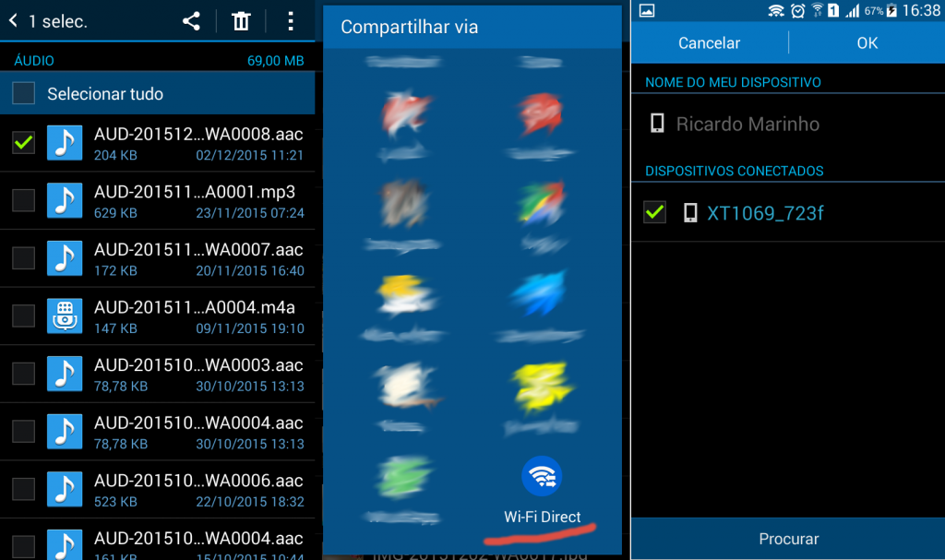Tap music icon of AUD-201510...WA0006.aac

(x=65, y=490)
